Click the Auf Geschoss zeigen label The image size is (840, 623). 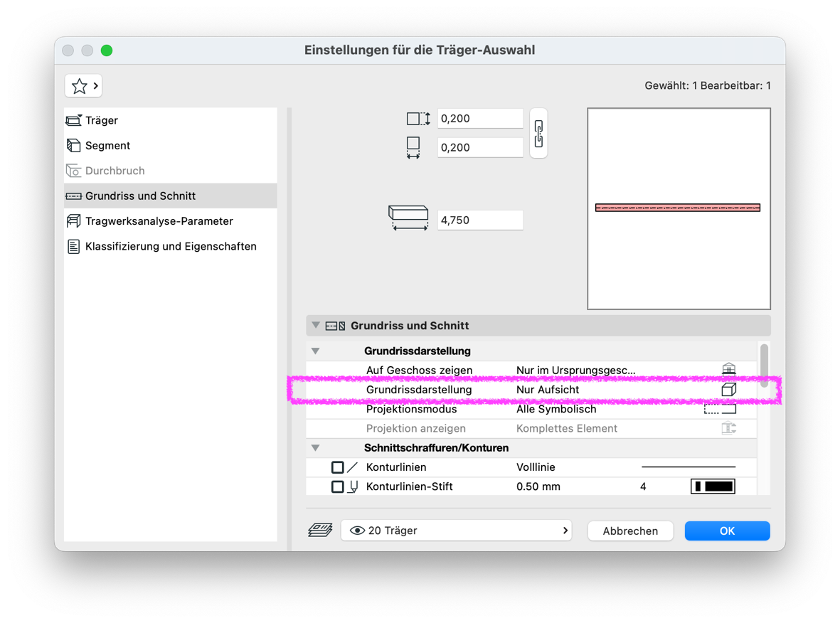[x=420, y=370]
